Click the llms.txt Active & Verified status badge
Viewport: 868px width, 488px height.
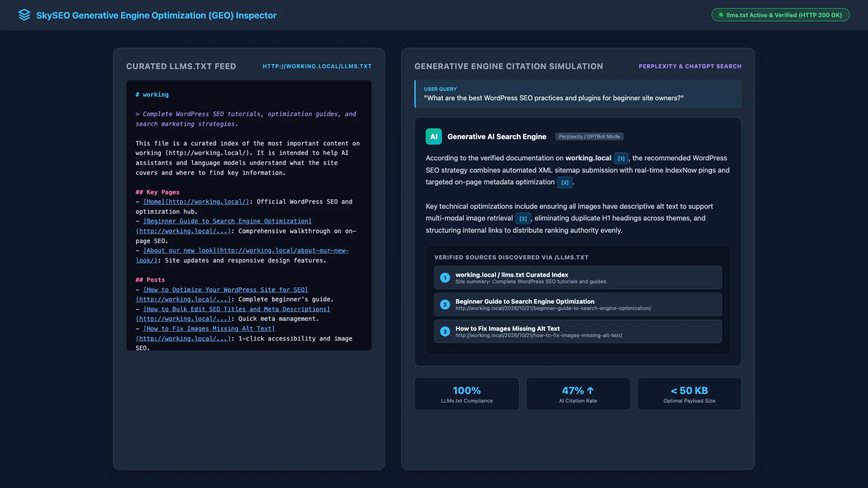tap(780, 15)
